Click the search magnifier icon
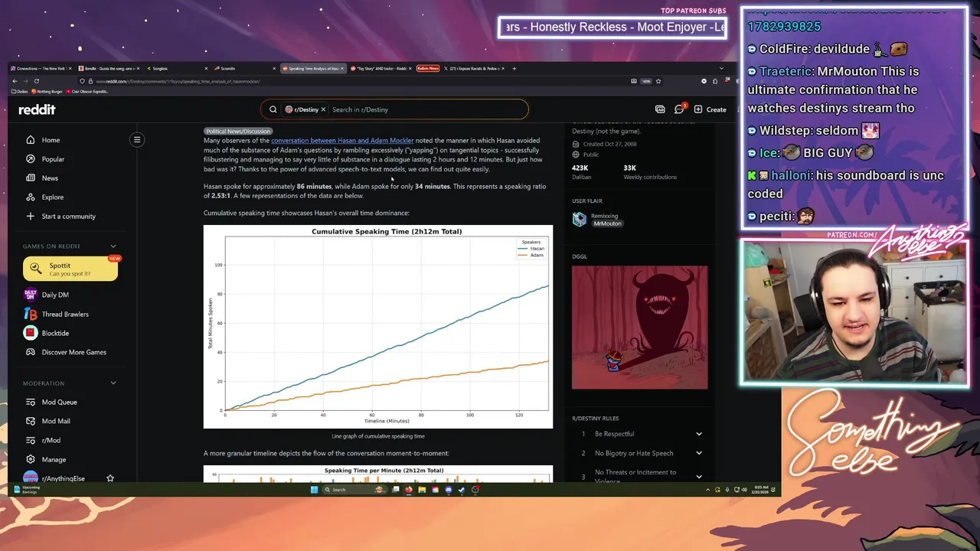This screenshot has width=980, height=551. coord(273,109)
